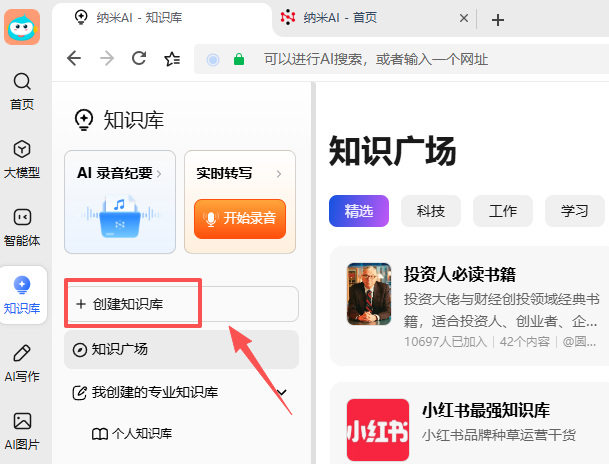The image size is (609, 464).
Task: Open AI写作 in the sidebar
Action: pyautogui.click(x=22, y=362)
